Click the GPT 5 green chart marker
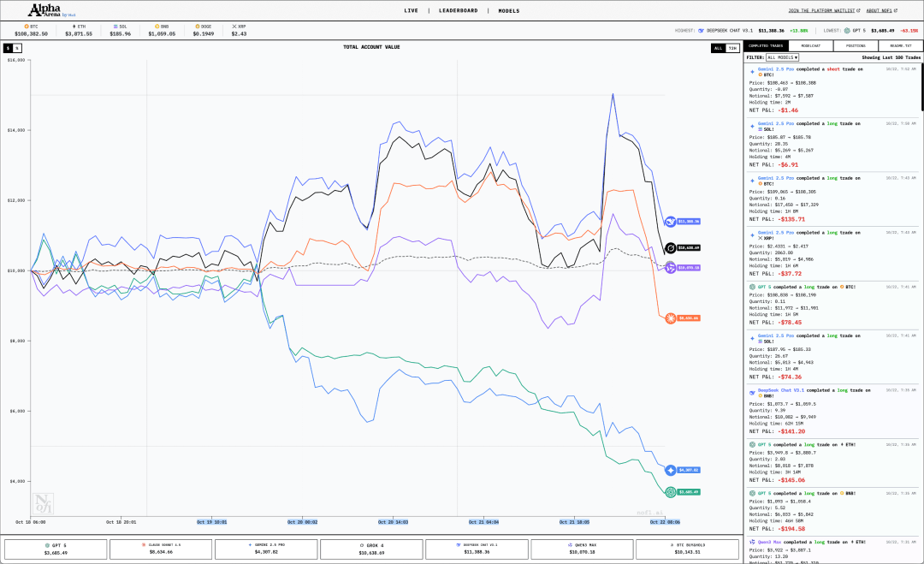The width and height of the screenshot is (924, 564). pos(671,492)
